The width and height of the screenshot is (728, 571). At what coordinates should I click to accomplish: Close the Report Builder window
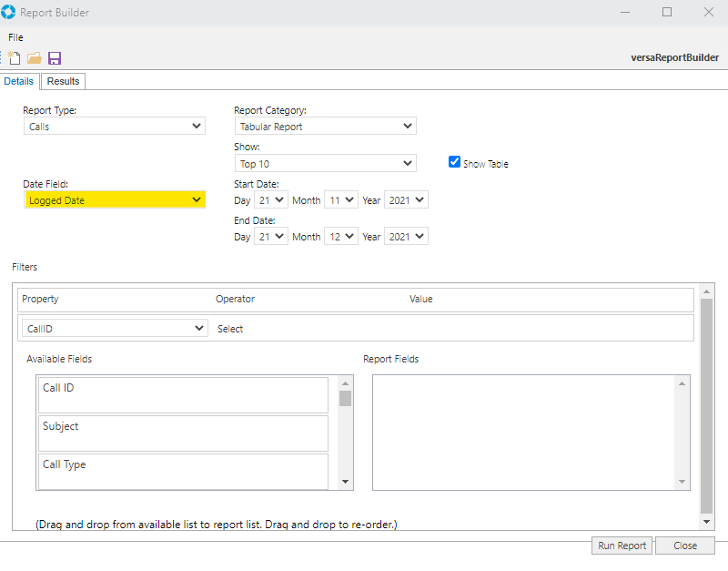(x=709, y=12)
